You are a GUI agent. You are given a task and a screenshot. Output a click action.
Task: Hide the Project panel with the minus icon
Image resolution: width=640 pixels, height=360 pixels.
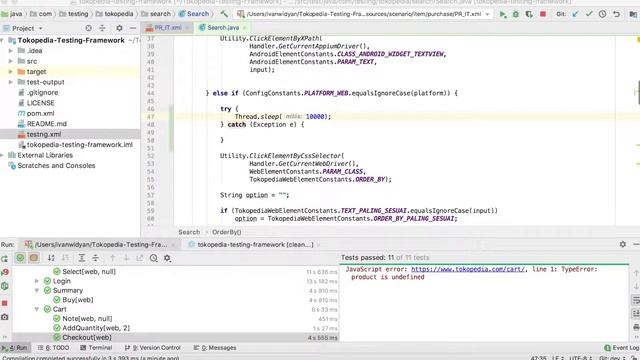(x=133, y=28)
